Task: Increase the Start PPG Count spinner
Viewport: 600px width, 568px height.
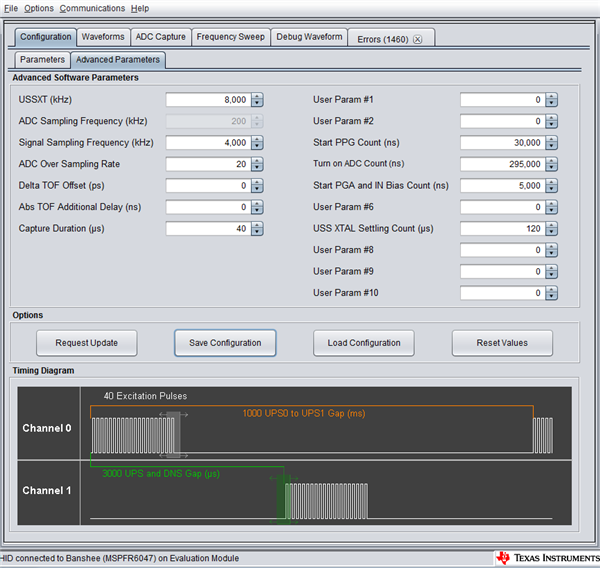Action: click(551, 140)
